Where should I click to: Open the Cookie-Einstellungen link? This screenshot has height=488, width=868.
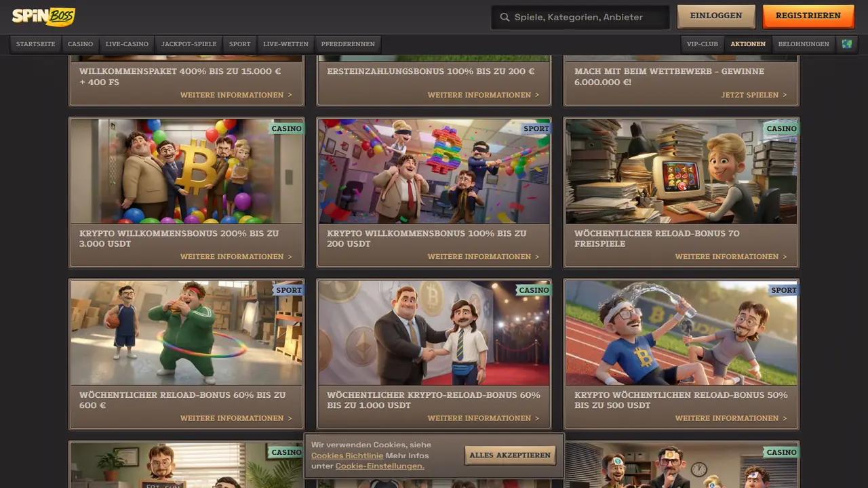(x=380, y=466)
